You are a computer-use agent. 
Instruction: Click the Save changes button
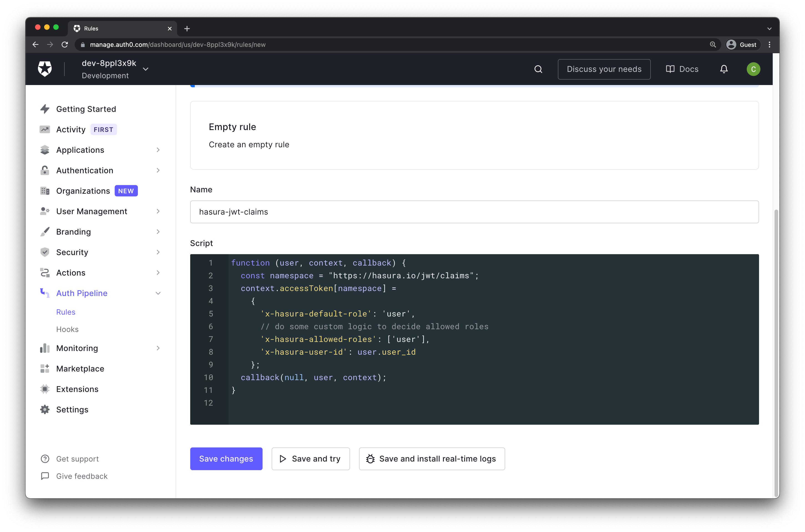(x=226, y=459)
